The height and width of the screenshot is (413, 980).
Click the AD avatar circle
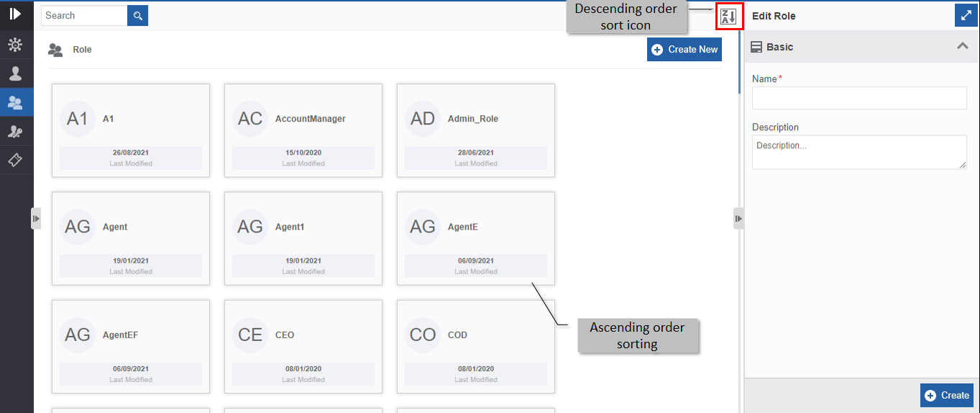[x=423, y=119]
